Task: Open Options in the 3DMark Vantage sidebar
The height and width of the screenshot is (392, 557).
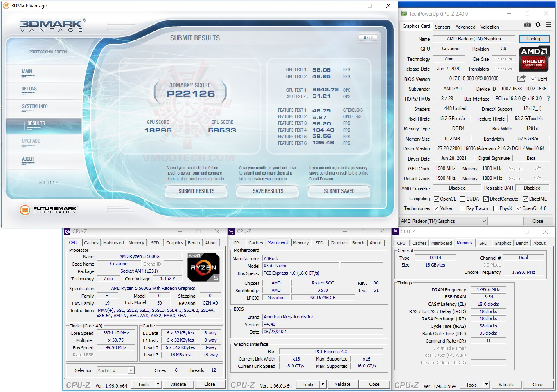Action: coord(29,89)
